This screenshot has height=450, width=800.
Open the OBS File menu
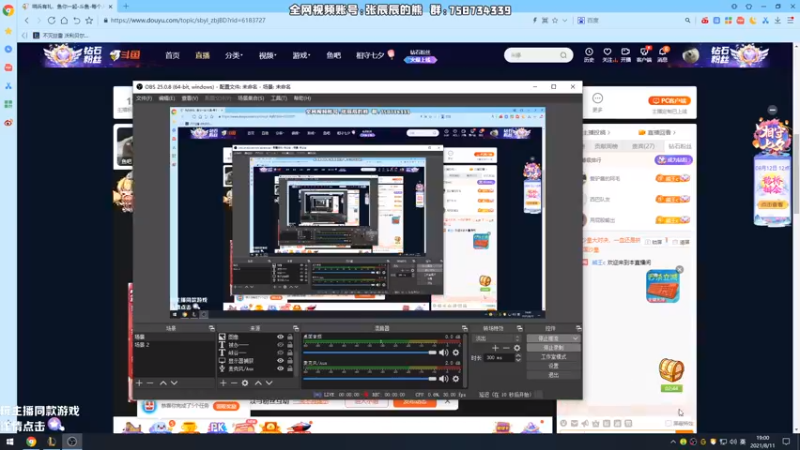144,98
